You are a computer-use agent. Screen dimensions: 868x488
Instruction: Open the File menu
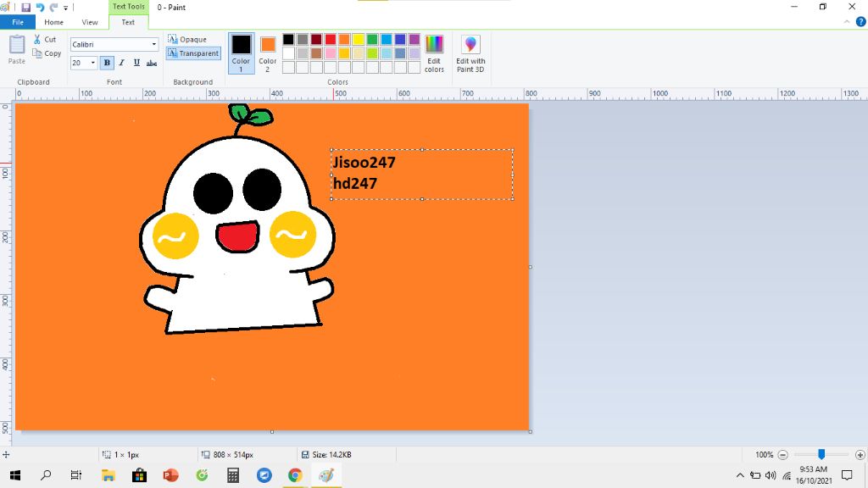coord(18,22)
